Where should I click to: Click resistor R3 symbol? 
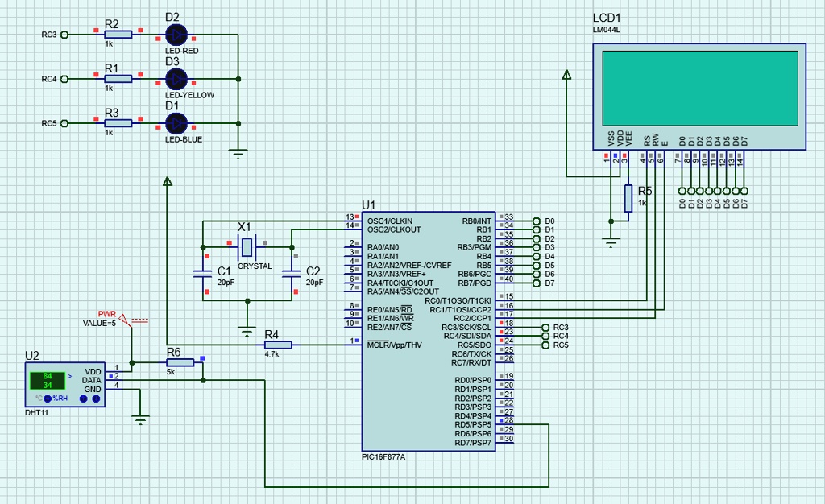point(118,123)
